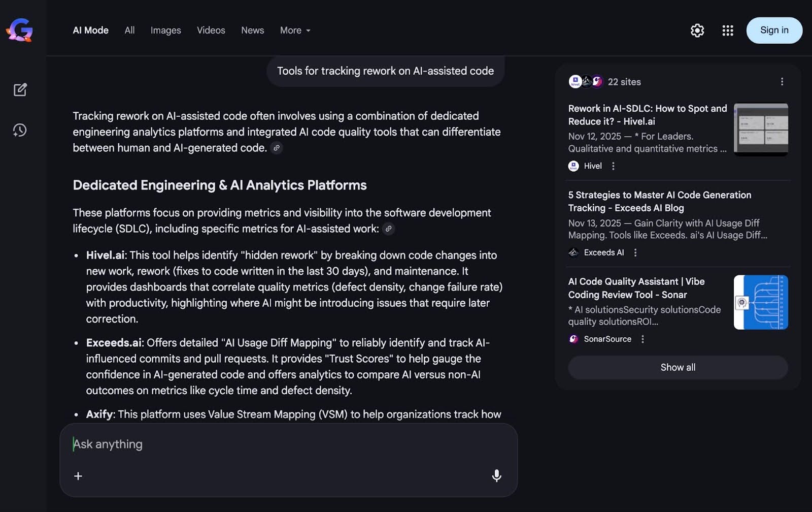
Task: Open options for the 22 sites panel
Action: coord(782,82)
